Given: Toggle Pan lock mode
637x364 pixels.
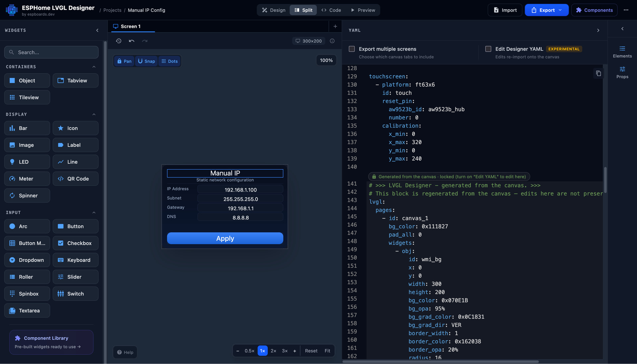Looking at the screenshot, I should [x=124, y=61].
